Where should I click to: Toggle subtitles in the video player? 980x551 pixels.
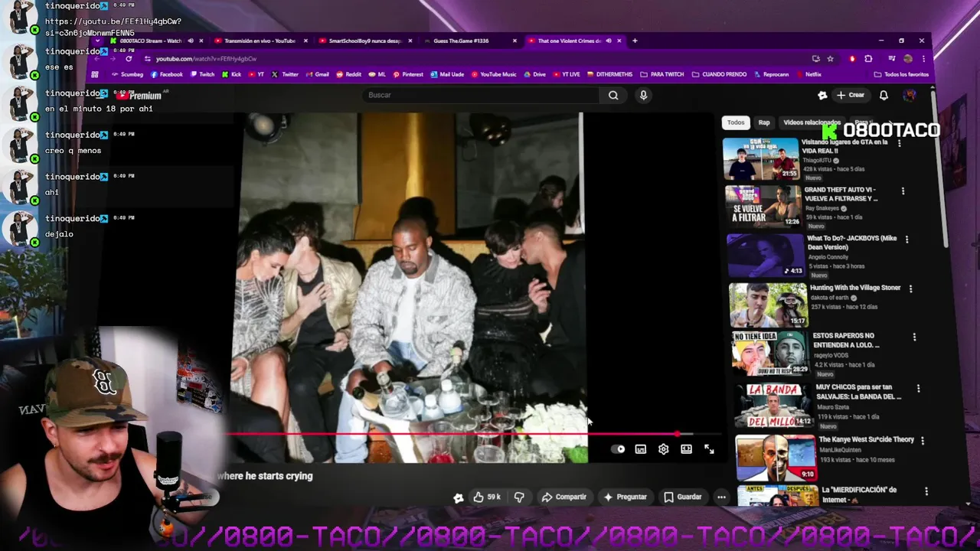pos(640,449)
